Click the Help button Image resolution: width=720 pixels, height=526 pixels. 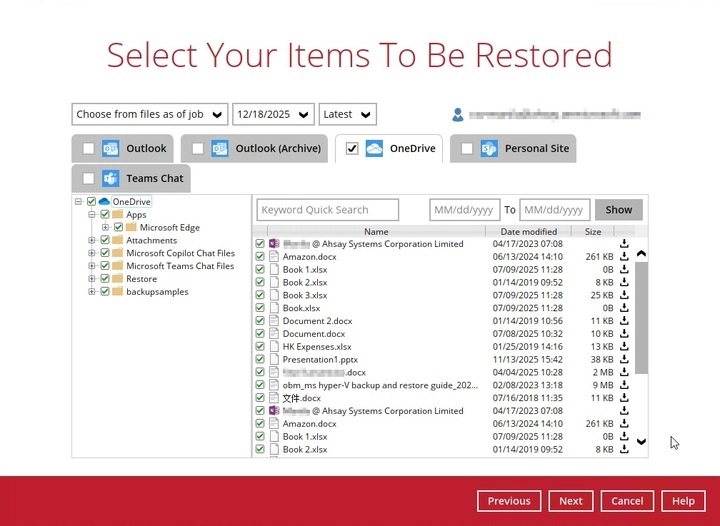pos(683,501)
